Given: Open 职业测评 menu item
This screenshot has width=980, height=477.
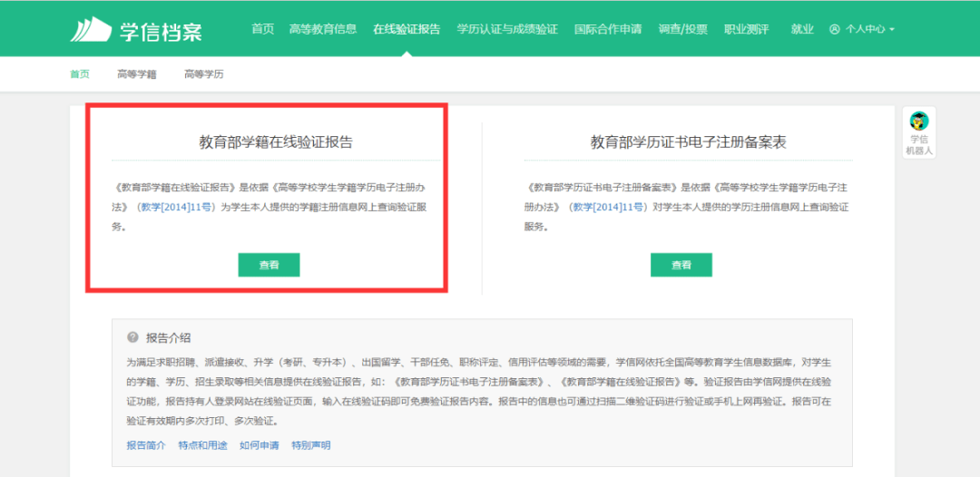Looking at the screenshot, I should point(746,29).
